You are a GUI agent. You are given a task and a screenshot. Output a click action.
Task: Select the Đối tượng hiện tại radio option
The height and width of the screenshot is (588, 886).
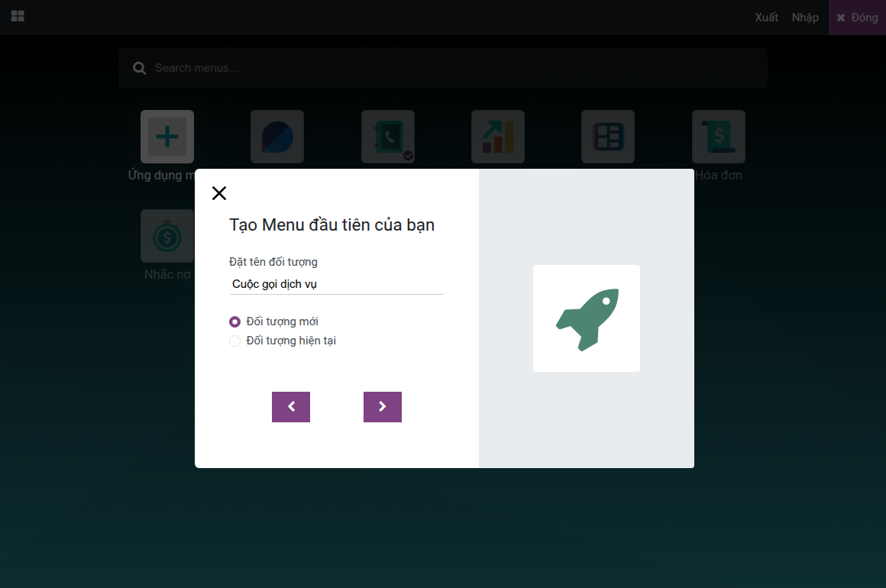pos(234,341)
